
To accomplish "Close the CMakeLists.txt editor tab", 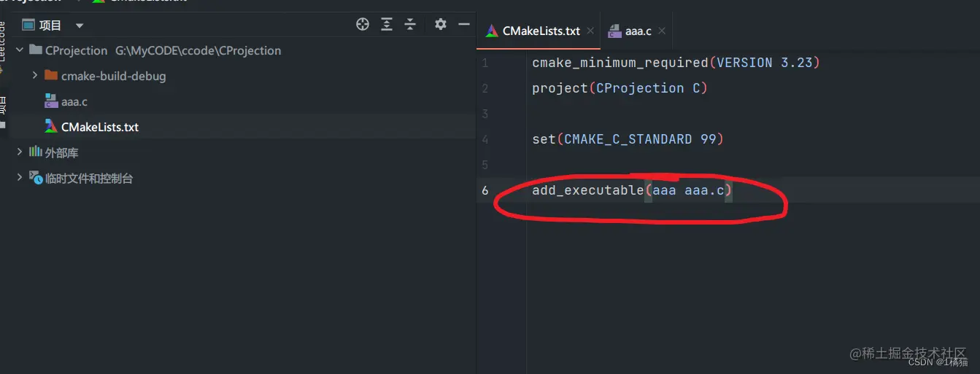I will click(590, 31).
